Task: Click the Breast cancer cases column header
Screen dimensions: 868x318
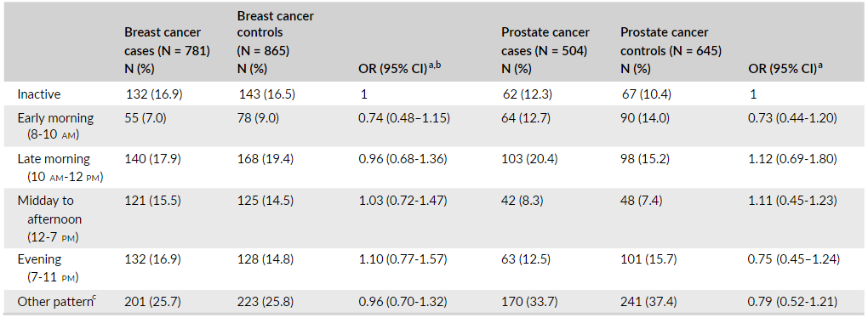Action: click(167, 51)
